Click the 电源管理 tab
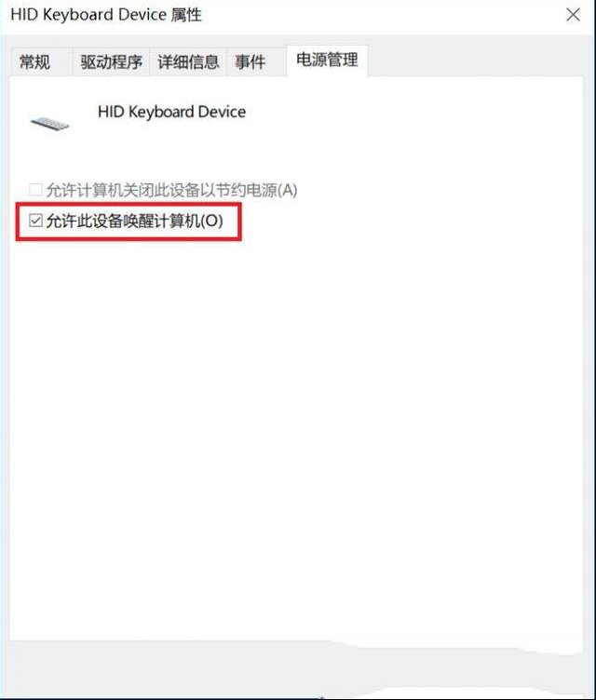This screenshot has width=596, height=700. pos(327,60)
